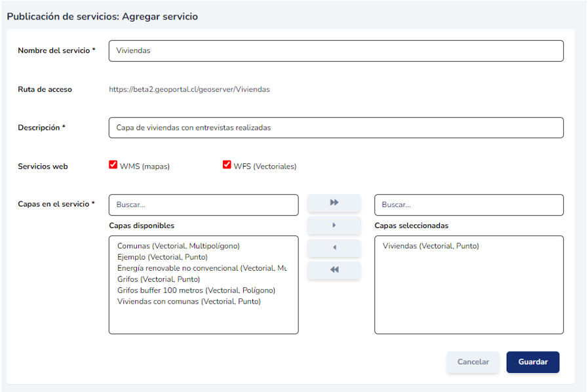Select Viviendas (Vectorial, Punto) in selected layers
This screenshot has width=588, height=392.
pyautogui.click(x=431, y=246)
